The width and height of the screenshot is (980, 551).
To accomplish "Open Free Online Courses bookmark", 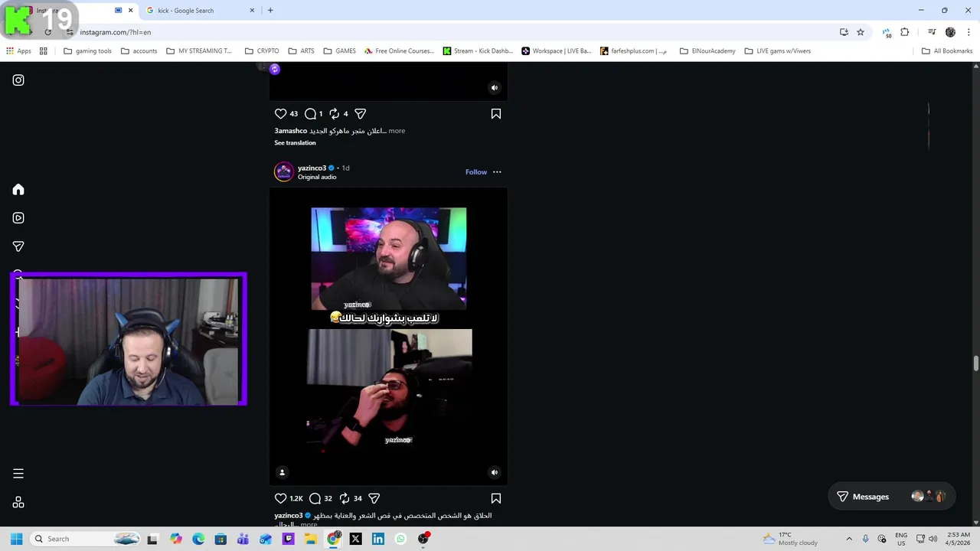I will click(x=399, y=51).
